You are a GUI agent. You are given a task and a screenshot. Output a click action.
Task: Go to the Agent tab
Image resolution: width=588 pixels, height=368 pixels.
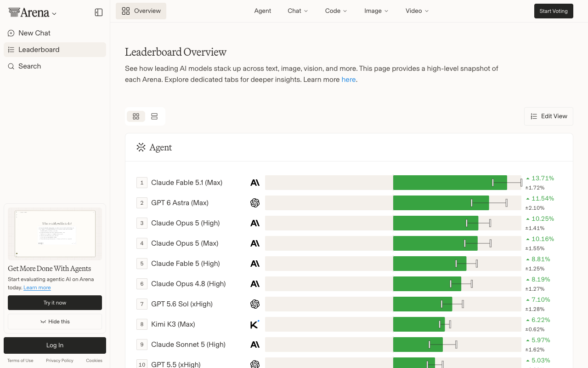(x=263, y=11)
